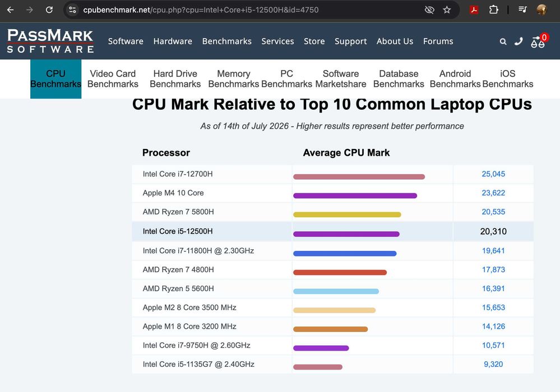Click the 19,641 CPU Mark score link
Viewport: 560px width, 392px height.
(x=493, y=251)
